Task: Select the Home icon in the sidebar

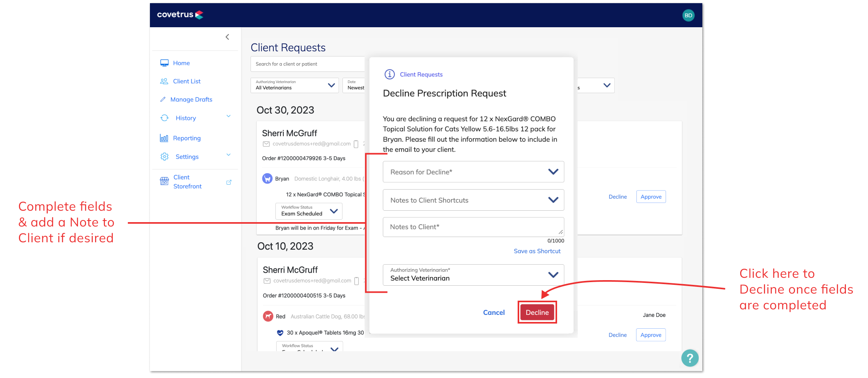Action: click(165, 62)
